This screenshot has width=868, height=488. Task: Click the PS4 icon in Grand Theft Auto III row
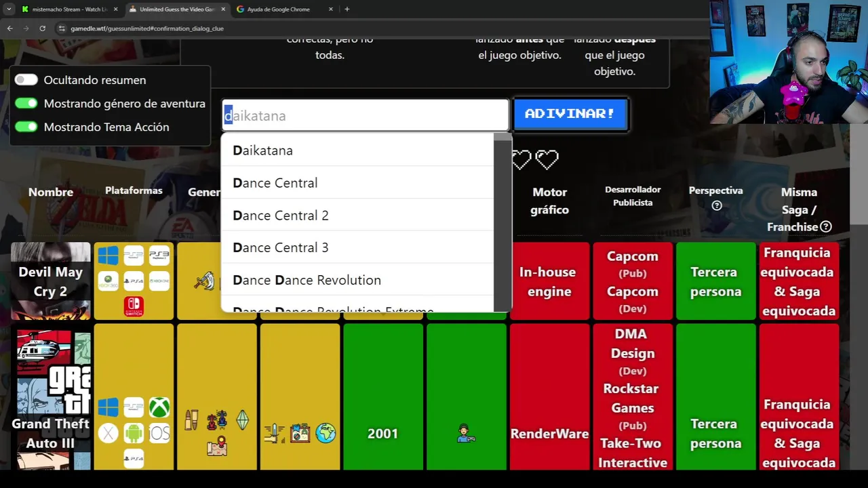click(x=134, y=459)
